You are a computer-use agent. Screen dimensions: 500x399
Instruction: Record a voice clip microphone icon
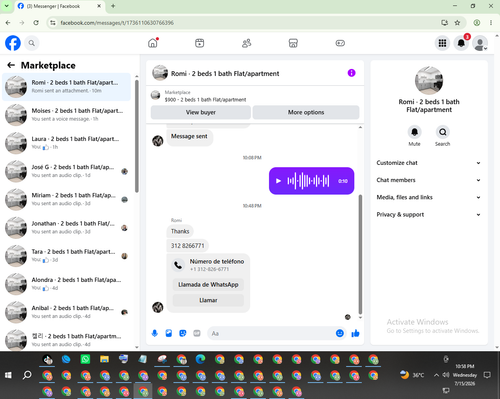click(x=155, y=333)
